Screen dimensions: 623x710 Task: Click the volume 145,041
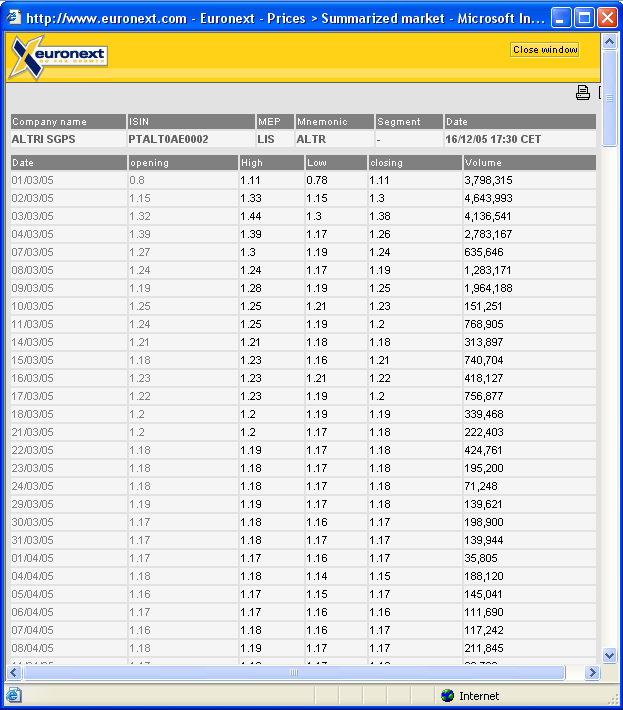coord(484,594)
